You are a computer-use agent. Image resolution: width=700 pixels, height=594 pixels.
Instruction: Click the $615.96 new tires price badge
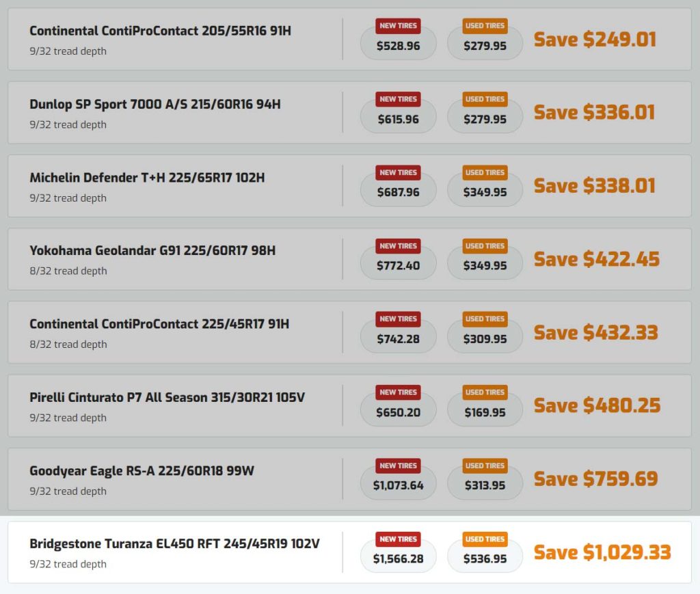pos(399,116)
